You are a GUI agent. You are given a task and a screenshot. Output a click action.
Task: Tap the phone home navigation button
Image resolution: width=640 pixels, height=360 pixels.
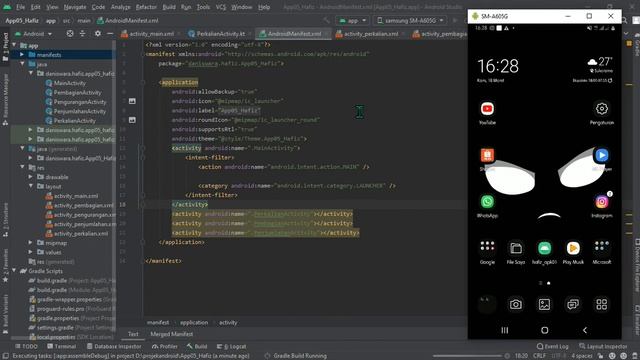pyautogui.click(x=544, y=330)
